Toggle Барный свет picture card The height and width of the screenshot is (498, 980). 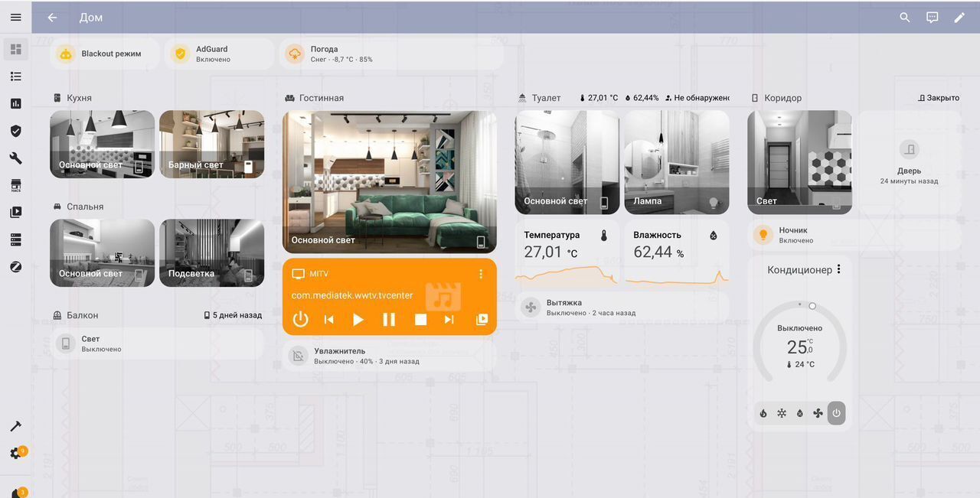coord(212,145)
